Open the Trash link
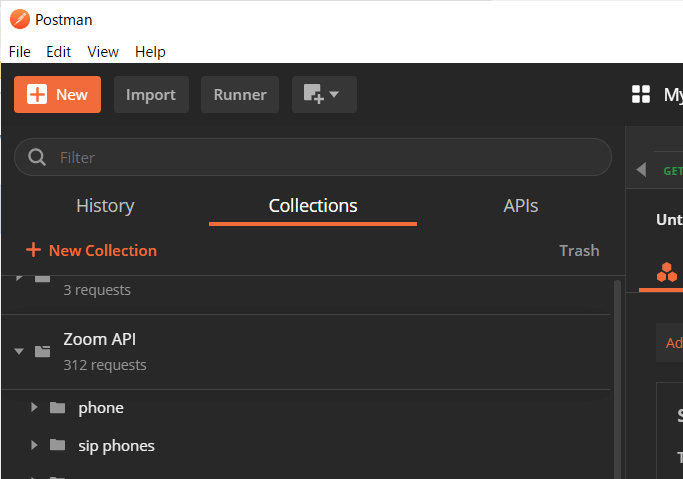The width and height of the screenshot is (683, 479). pos(579,250)
